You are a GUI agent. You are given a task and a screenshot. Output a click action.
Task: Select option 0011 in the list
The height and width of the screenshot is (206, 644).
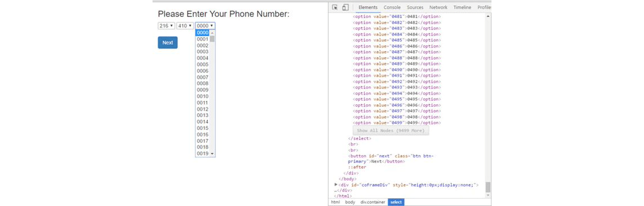pos(202,103)
